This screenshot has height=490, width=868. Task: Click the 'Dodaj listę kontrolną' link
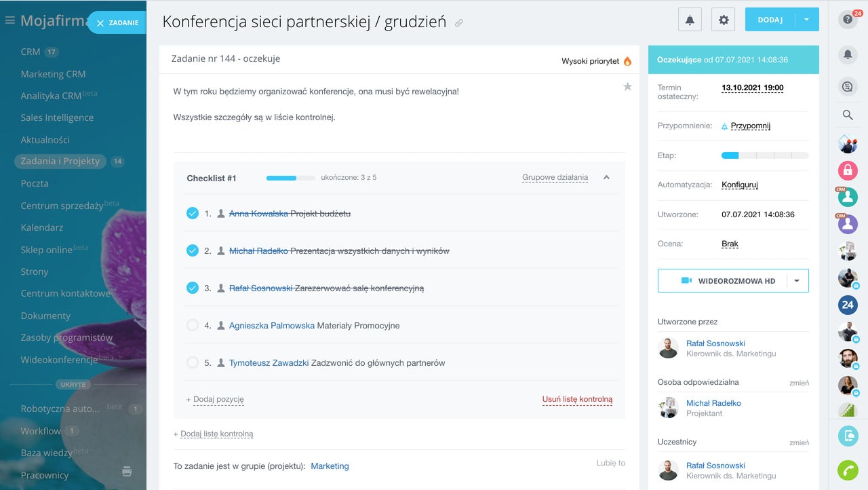click(216, 434)
